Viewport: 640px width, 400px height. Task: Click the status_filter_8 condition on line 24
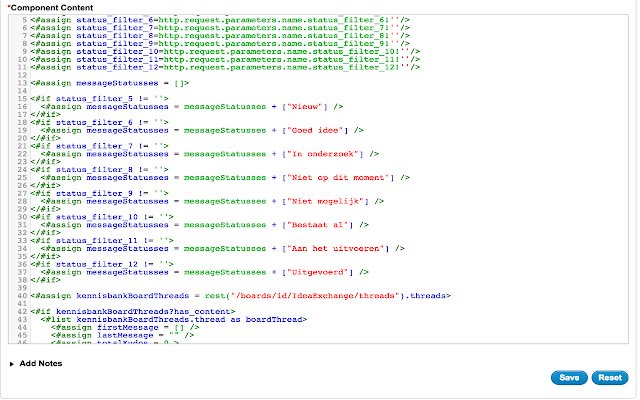99,170
